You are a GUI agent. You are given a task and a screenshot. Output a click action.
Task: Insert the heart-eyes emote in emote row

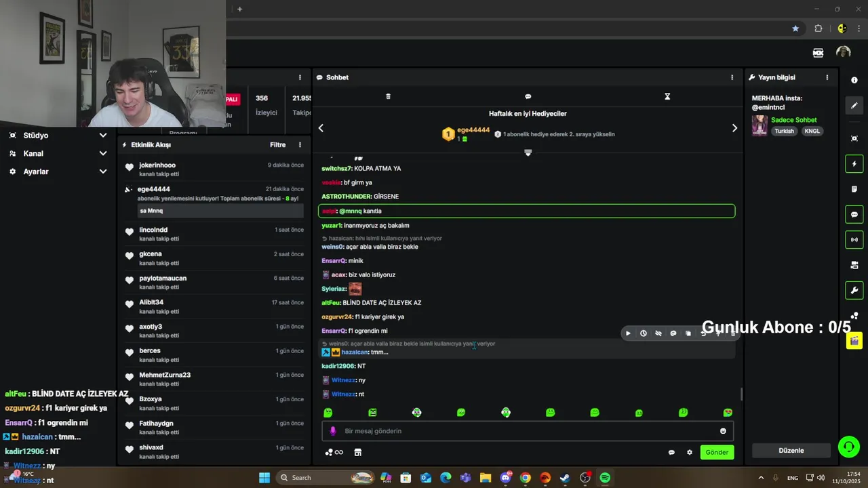(x=728, y=412)
